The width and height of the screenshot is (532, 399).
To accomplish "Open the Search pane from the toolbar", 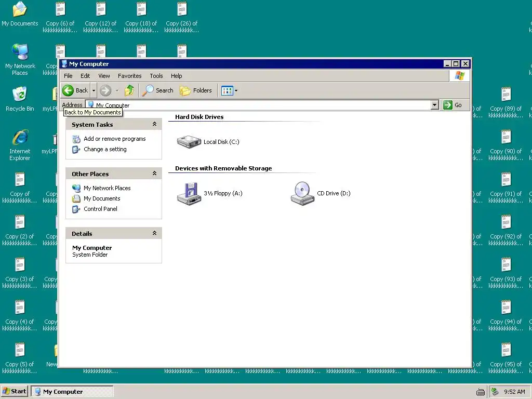I will tap(157, 90).
